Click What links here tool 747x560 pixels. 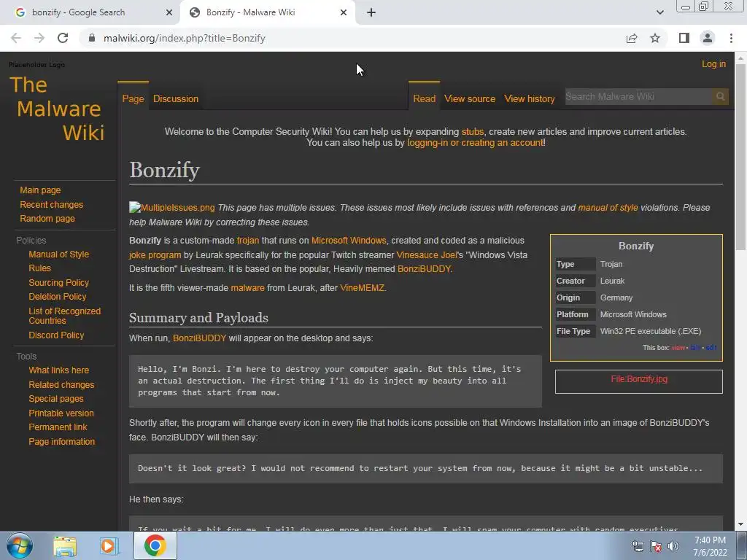click(58, 370)
